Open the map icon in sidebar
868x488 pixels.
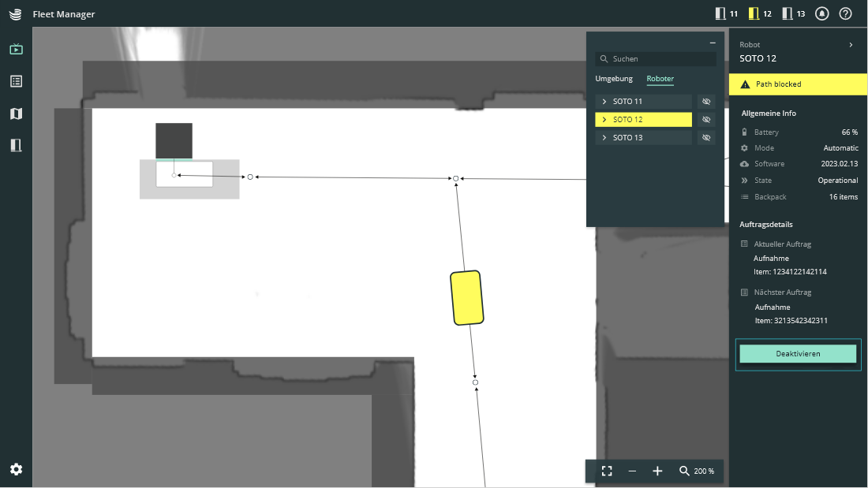click(x=16, y=114)
